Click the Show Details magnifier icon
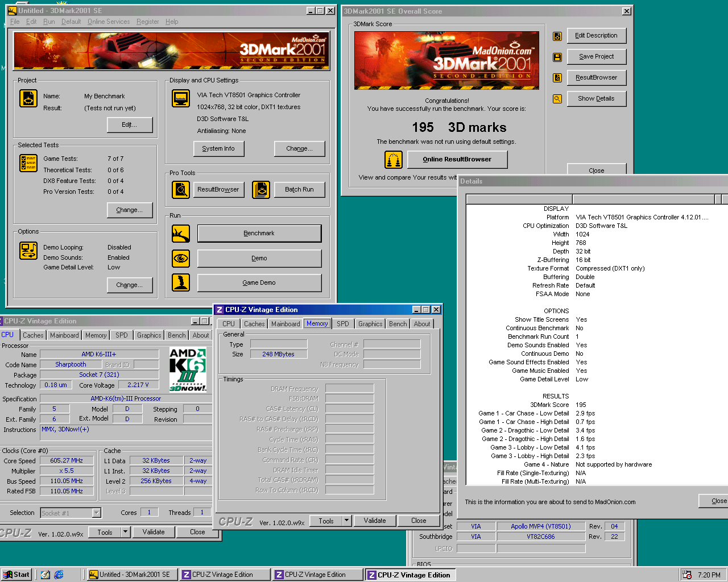The width and height of the screenshot is (728, 582). [x=557, y=99]
